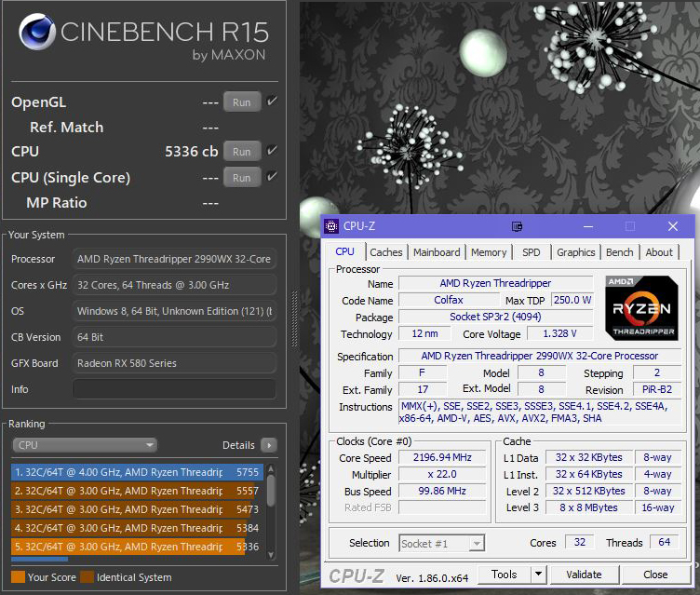The height and width of the screenshot is (595, 700).
Task: Click the CPU-Z app icon in title bar
Action: coord(331,226)
